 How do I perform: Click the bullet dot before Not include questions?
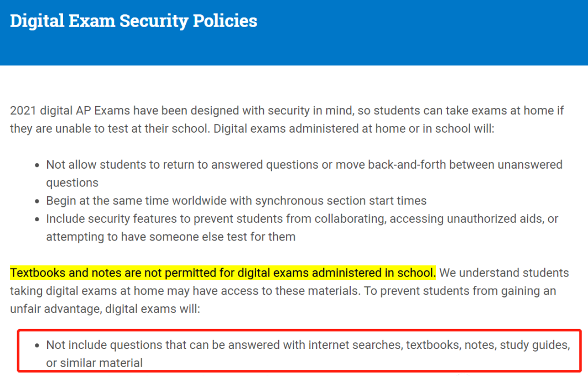[37, 346]
